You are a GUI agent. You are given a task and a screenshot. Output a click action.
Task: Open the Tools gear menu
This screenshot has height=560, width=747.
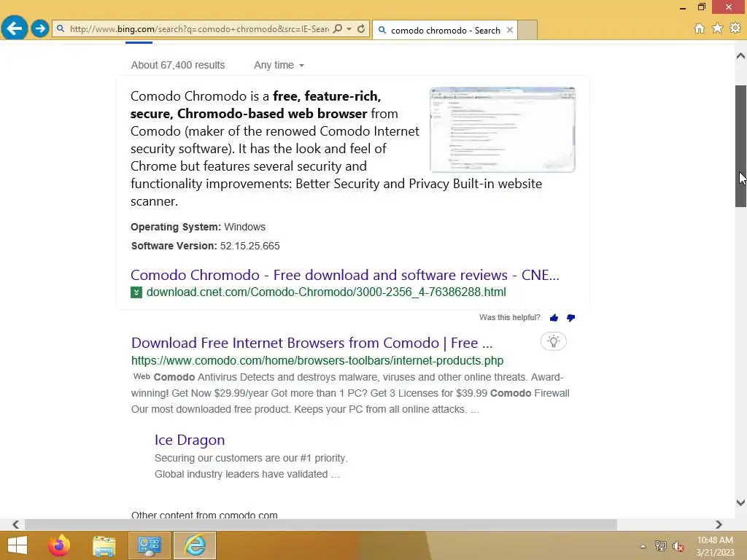tap(735, 28)
